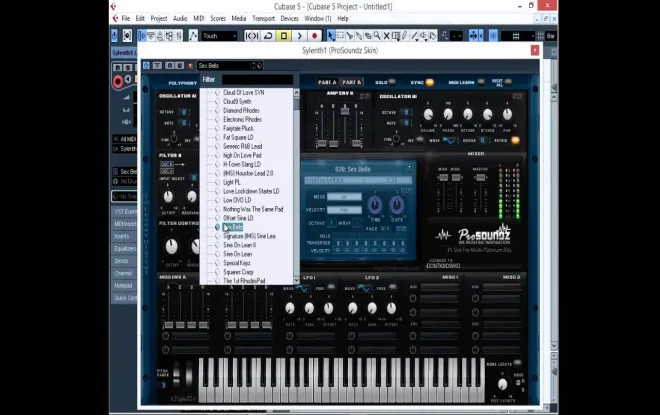The width and height of the screenshot is (660, 415).
Task: Select the Cloud9 Synth preset
Action: (x=237, y=101)
